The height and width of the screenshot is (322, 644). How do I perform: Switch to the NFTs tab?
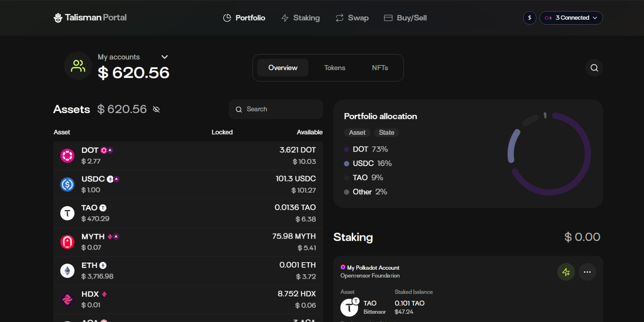pos(380,68)
